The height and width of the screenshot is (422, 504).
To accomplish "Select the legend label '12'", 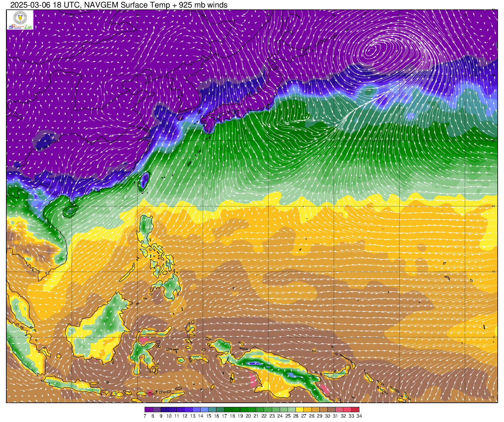I will [x=185, y=416].
